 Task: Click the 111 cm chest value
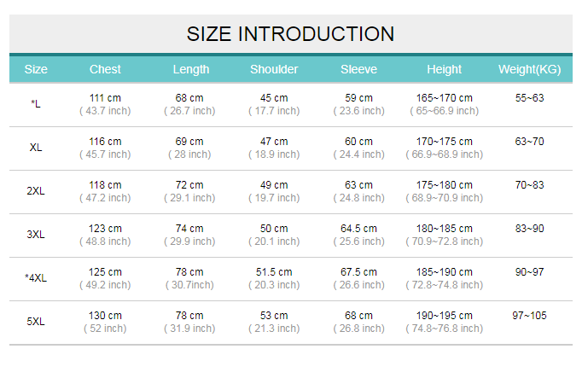105,98
